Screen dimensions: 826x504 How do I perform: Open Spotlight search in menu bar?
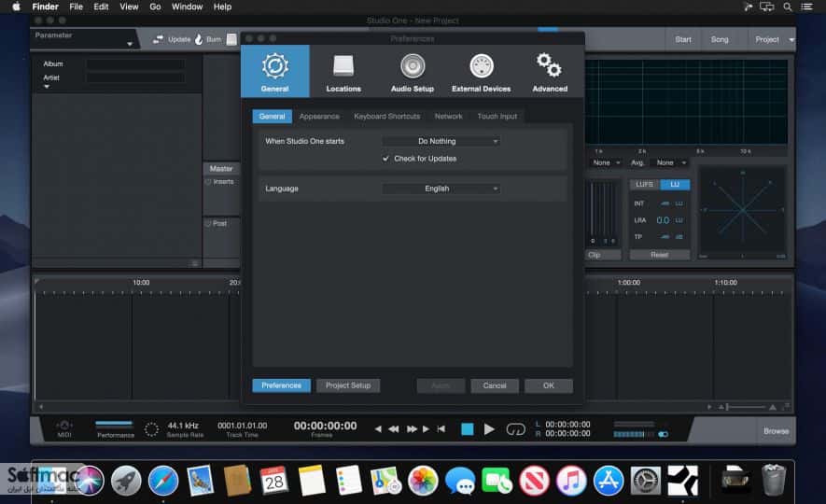[788, 7]
